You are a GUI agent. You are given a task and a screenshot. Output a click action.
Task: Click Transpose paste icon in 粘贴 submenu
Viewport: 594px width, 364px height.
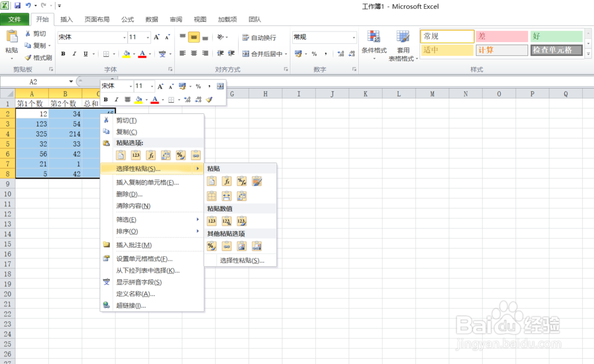coord(241,195)
